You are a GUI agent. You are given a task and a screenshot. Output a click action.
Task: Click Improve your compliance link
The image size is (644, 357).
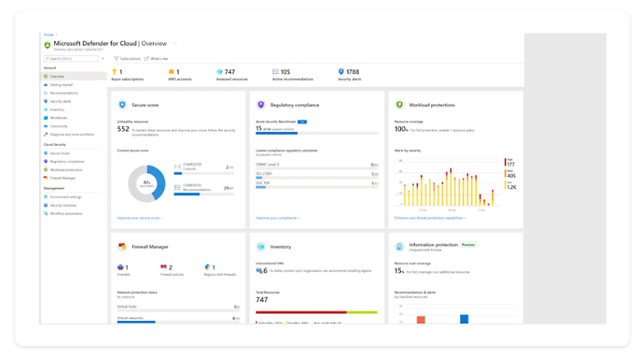pos(276,218)
